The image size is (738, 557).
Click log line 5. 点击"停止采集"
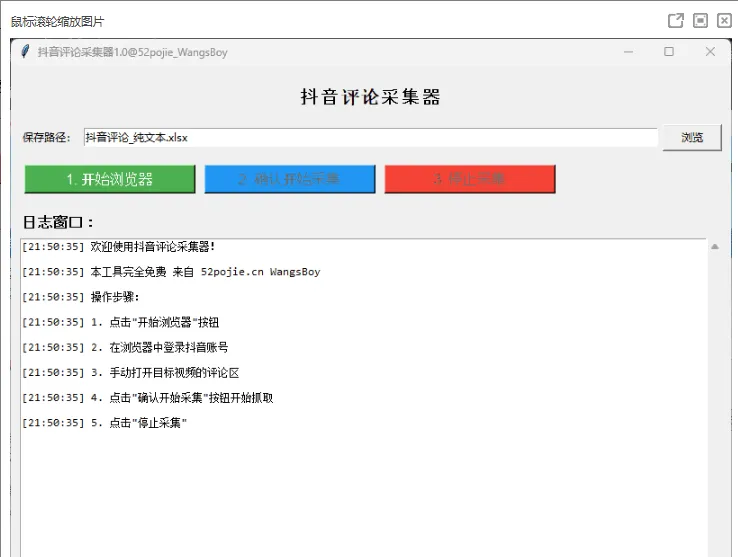tap(104, 423)
